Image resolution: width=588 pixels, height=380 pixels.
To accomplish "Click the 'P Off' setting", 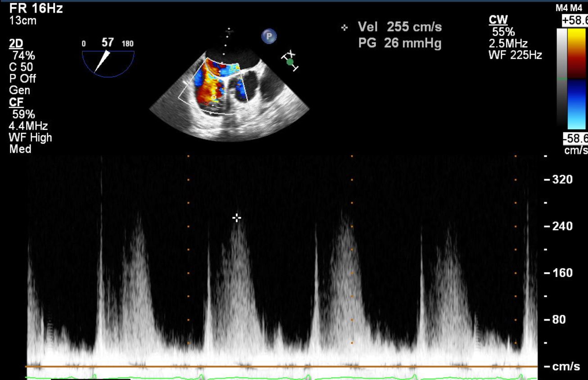I will [x=23, y=78].
